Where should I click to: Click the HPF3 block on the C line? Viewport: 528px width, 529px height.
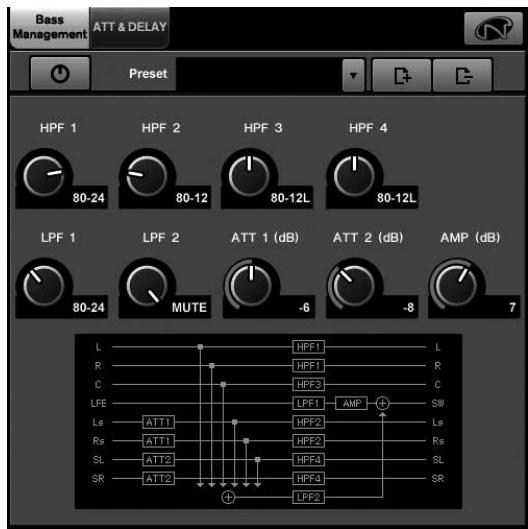(x=308, y=385)
